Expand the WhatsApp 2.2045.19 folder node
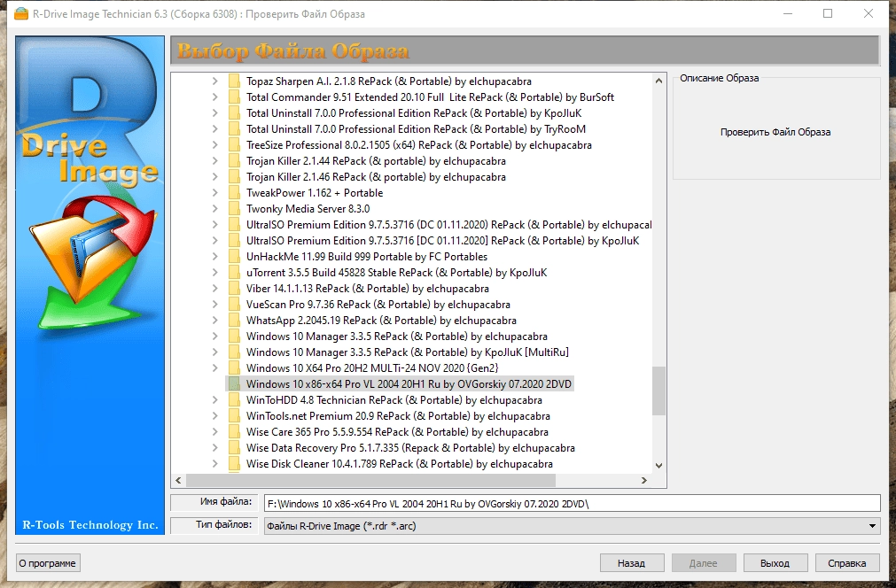Viewport: 896px width, 588px height. (214, 321)
